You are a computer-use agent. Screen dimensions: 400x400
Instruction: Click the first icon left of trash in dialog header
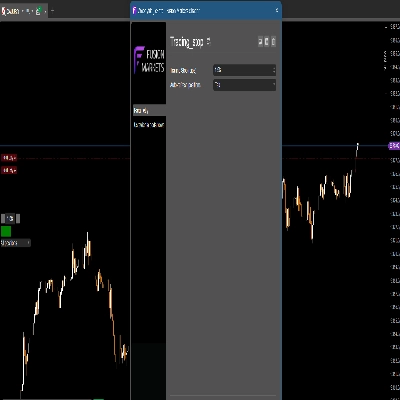pos(260,42)
